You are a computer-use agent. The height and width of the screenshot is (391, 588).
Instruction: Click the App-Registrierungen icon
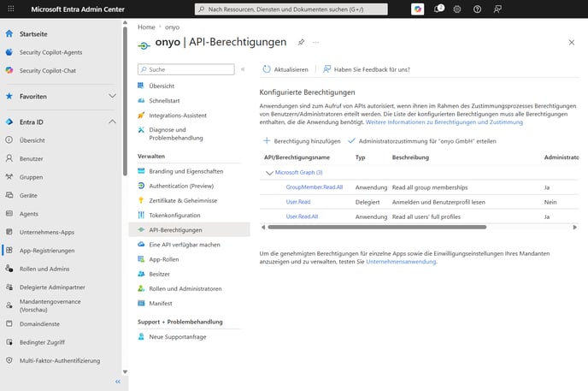(x=9, y=251)
